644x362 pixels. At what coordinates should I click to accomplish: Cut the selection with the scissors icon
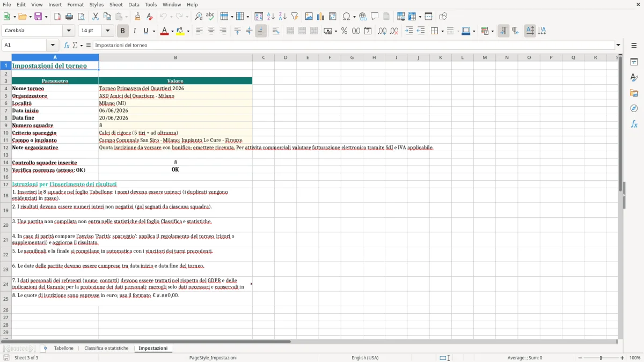95,17
